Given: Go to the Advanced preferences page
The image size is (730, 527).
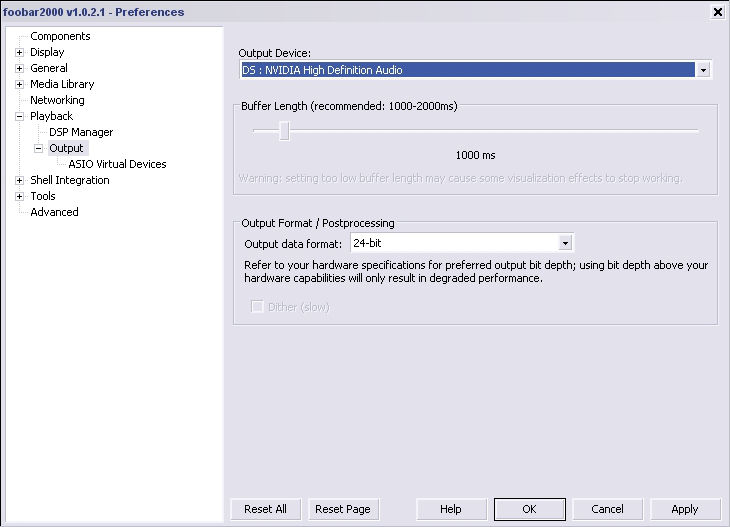Looking at the screenshot, I should (x=54, y=212).
